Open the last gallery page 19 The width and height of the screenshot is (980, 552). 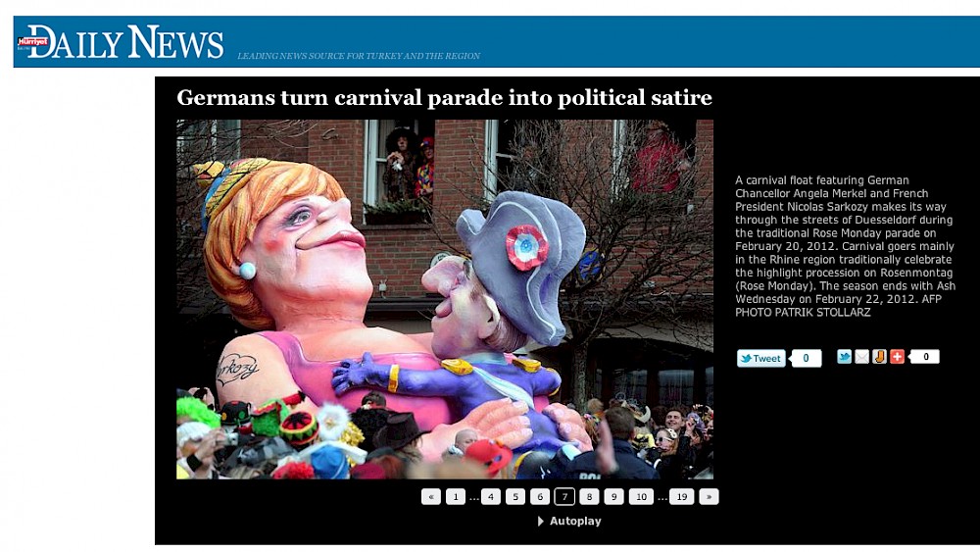pos(681,497)
